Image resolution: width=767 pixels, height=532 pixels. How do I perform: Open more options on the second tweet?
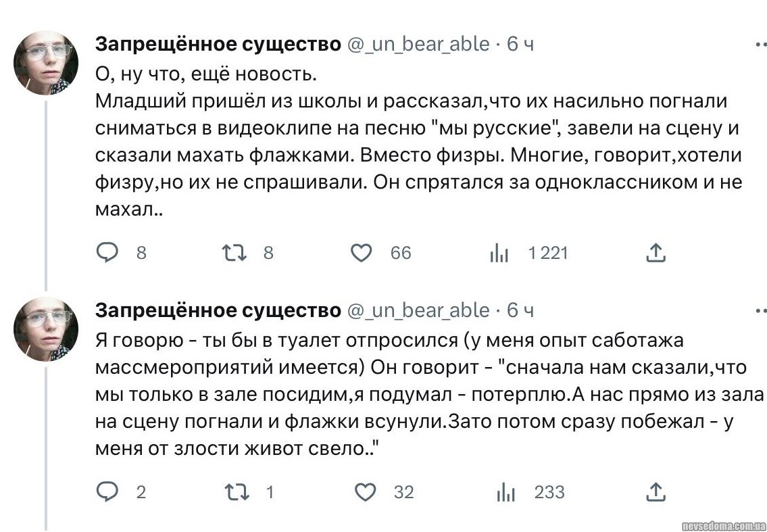coord(760,310)
